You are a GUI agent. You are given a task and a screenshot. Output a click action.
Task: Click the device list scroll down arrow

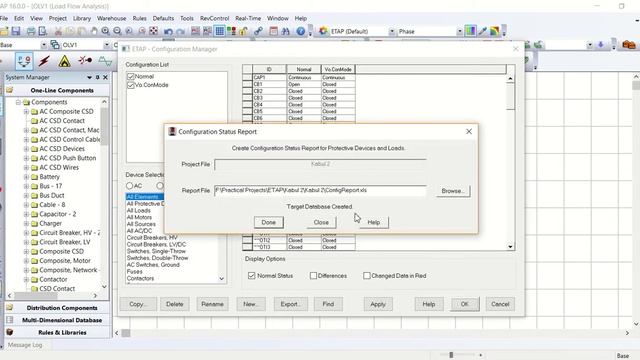[222, 279]
